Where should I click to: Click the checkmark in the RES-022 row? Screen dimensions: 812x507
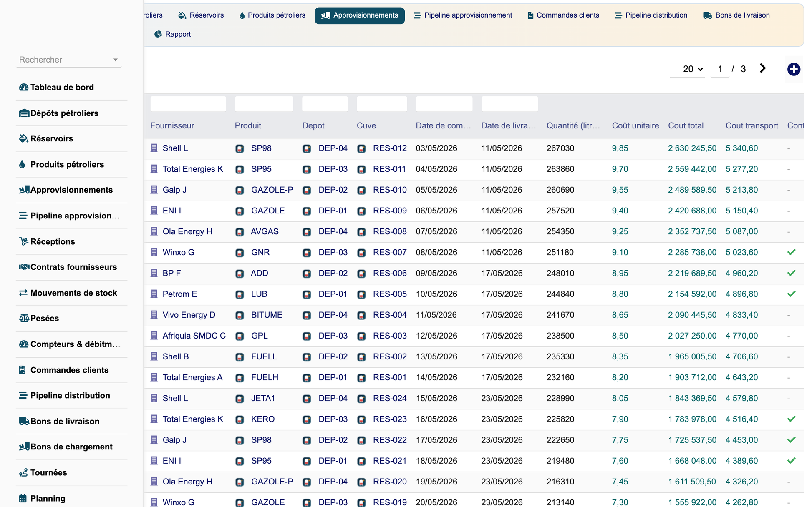(791, 440)
